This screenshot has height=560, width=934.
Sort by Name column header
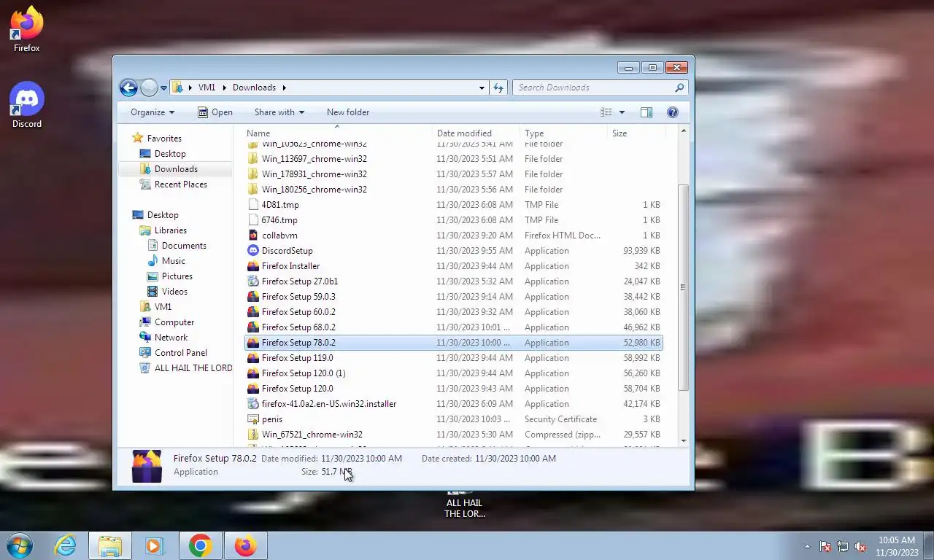(x=337, y=133)
